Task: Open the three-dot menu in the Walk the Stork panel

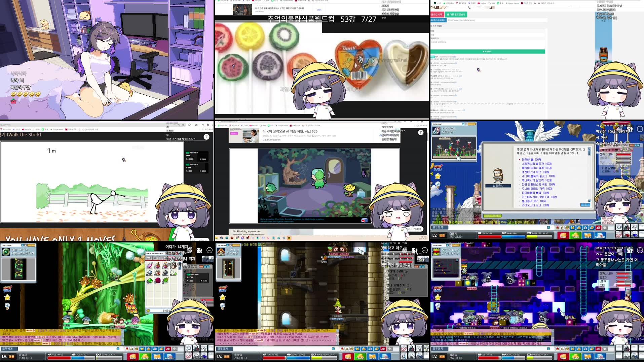Action: [x=206, y=137]
